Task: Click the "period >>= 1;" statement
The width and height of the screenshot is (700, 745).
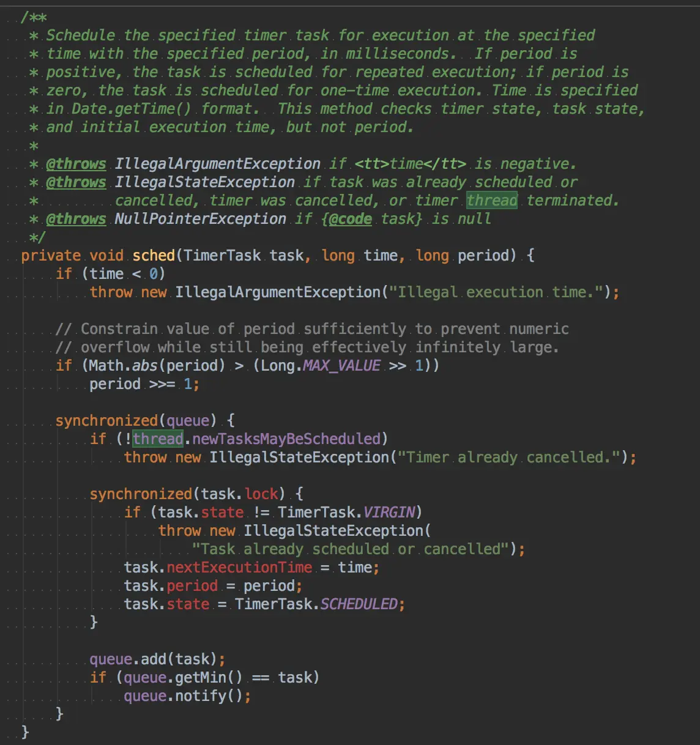Action: point(144,384)
